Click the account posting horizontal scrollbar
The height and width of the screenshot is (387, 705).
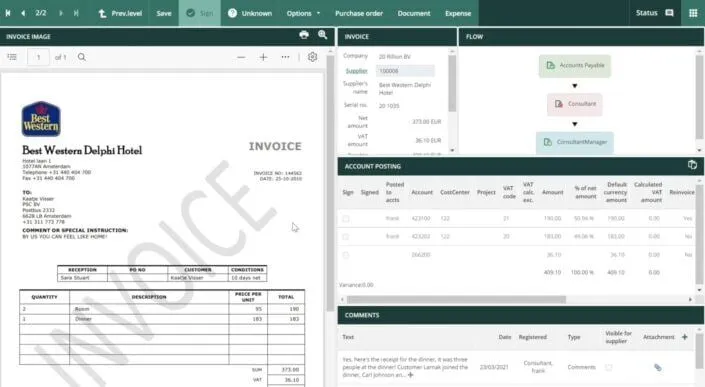pos(456,299)
